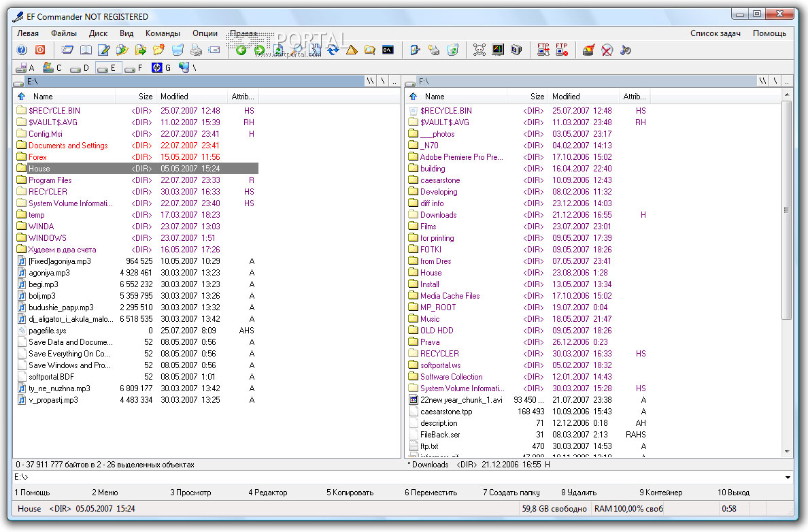Click the 8 Удалить function button
This screenshot has height=532, width=808.
click(579, 493)
